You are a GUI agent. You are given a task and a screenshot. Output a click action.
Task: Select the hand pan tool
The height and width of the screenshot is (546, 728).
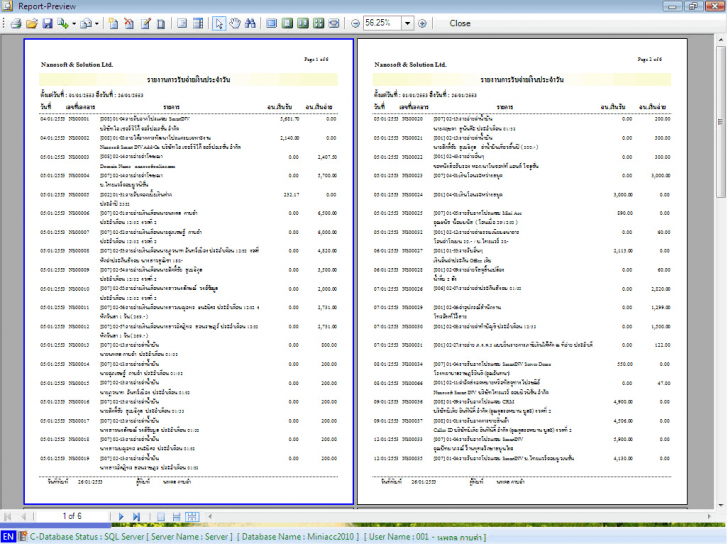pos(235,23)
